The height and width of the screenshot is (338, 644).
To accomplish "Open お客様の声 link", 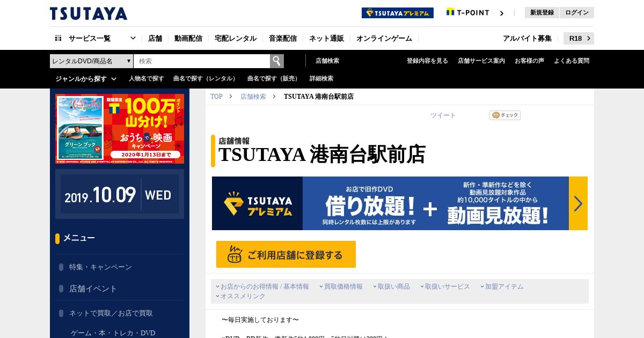I will tap(529, 61).
